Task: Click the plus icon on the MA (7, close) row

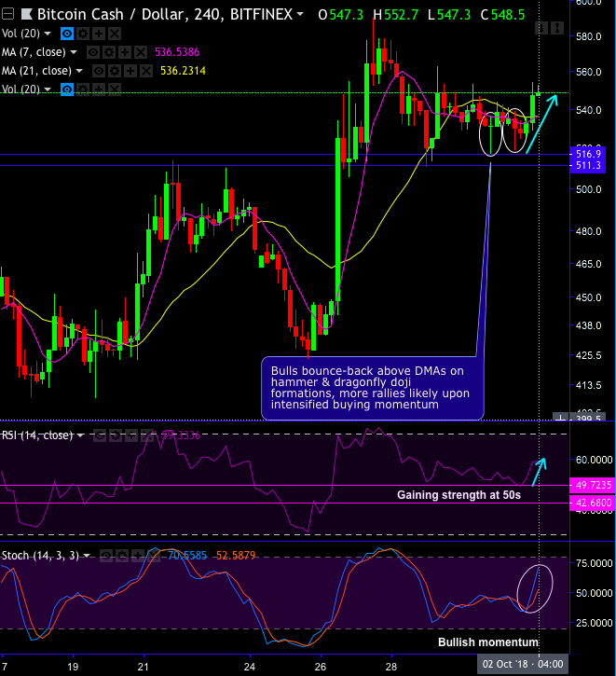Action: pos(125,52)
